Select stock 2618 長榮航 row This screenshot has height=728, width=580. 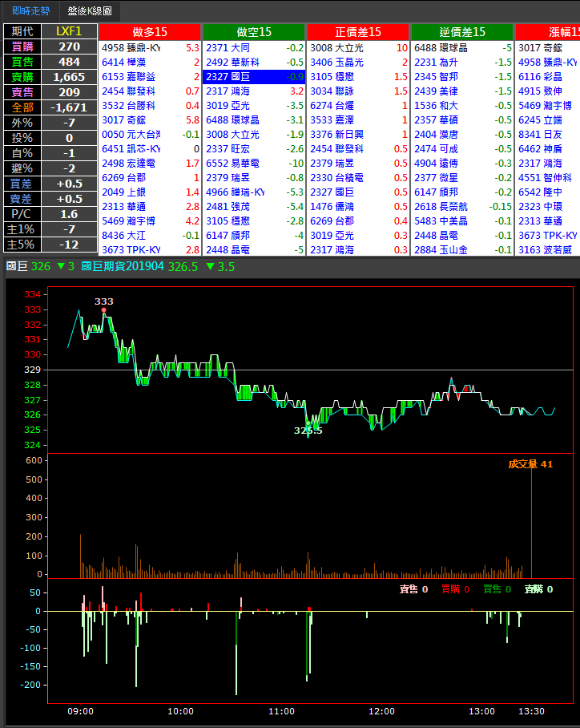pyautogui.click(x=462, y=207)
